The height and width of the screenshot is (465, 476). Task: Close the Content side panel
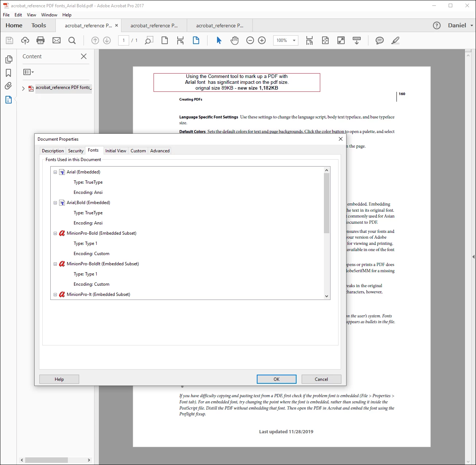(x=84, y=56)
